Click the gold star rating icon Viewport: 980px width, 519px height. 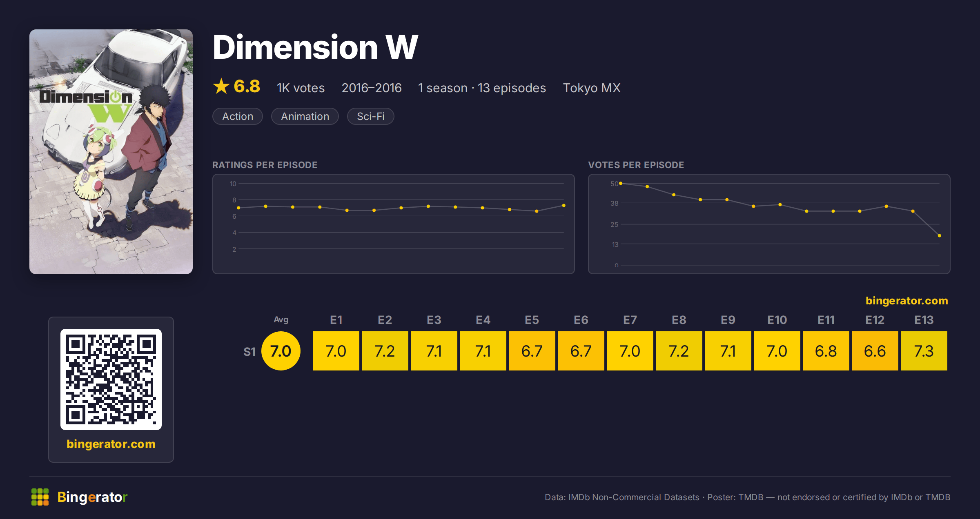pos(221,86)
